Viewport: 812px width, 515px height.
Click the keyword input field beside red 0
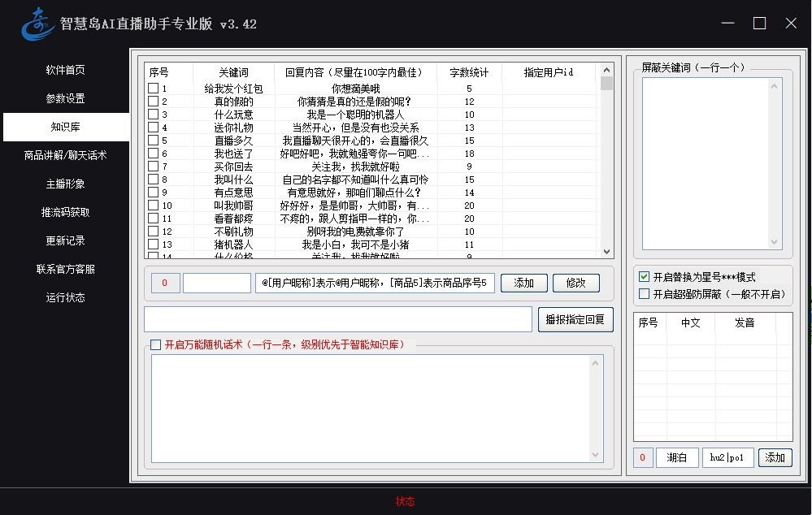(217, 283)
